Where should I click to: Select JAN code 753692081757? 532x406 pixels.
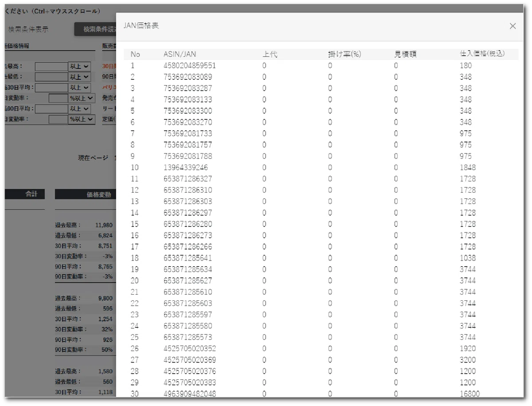click(188, 145)
